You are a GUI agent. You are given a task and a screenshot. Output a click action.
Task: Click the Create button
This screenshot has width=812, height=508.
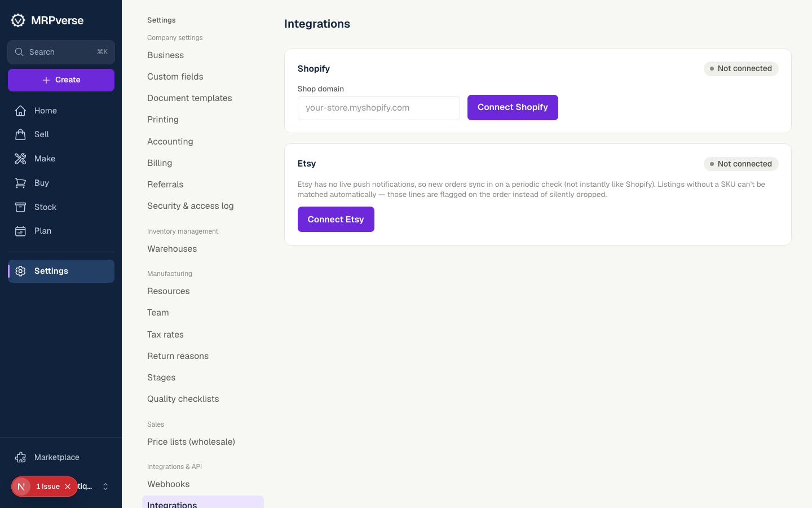point(61,80)
